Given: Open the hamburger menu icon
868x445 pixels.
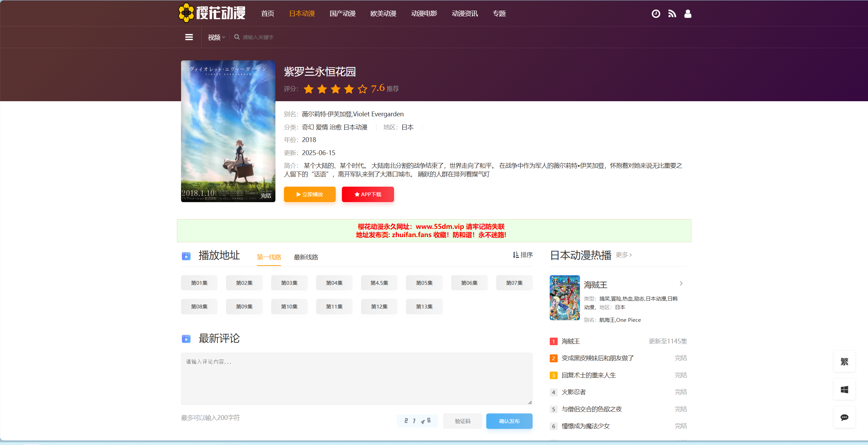Looking at the screenshot, I should point(189,37).
